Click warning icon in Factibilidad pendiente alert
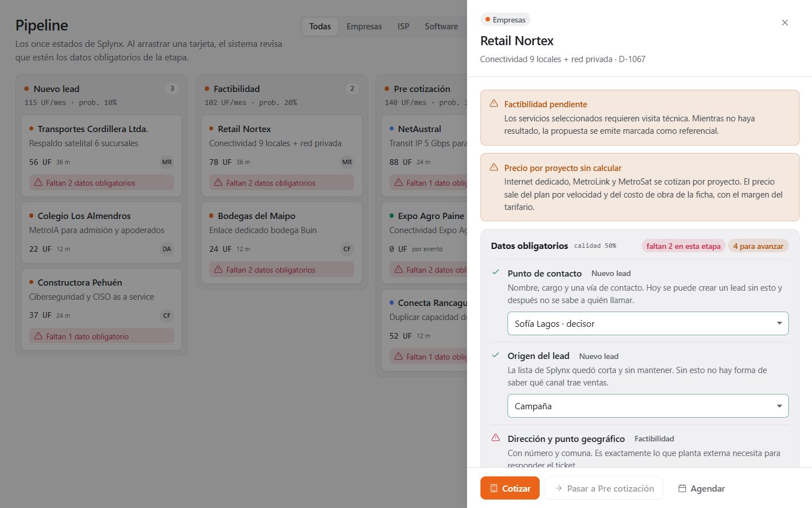812x508 pixels. coord(494,104)
